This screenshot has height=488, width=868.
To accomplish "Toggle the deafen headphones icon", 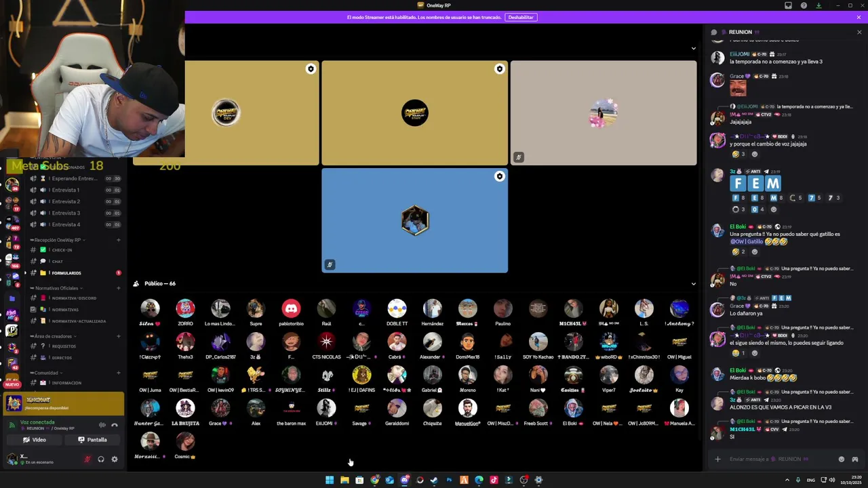I will point(101,459).
